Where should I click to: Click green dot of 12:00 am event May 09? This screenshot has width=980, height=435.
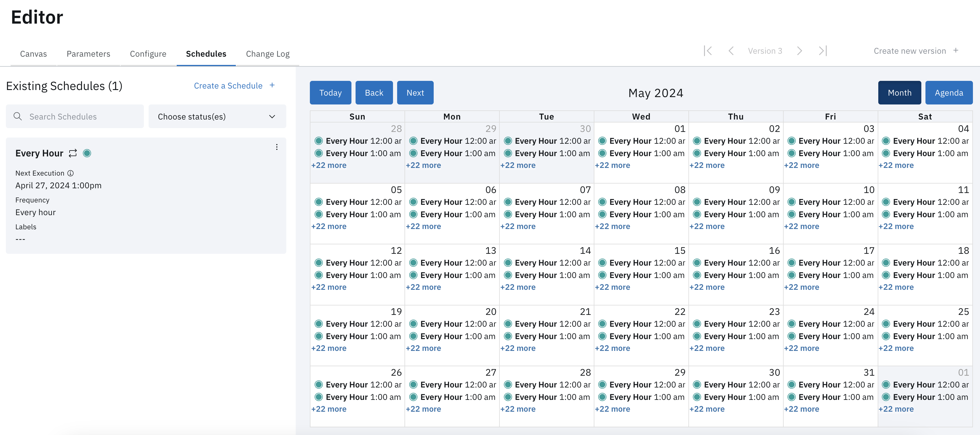(x=697, y=202)
